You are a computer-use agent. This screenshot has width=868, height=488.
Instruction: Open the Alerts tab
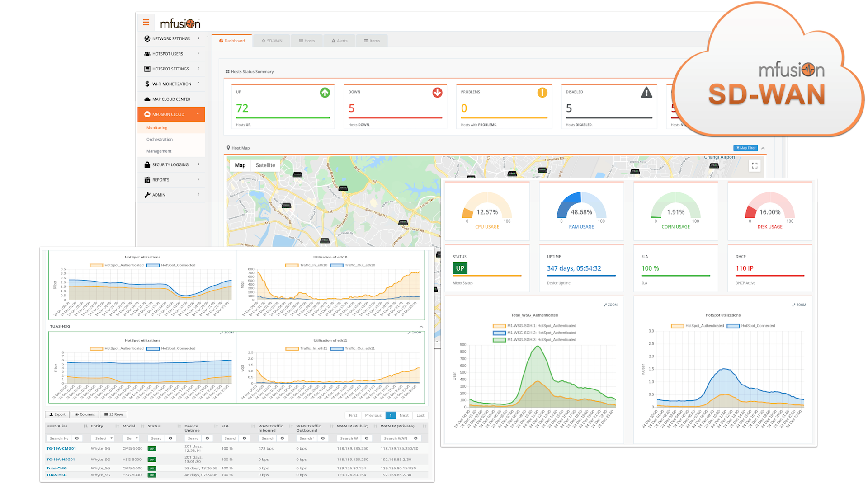(x=340, y=41)
